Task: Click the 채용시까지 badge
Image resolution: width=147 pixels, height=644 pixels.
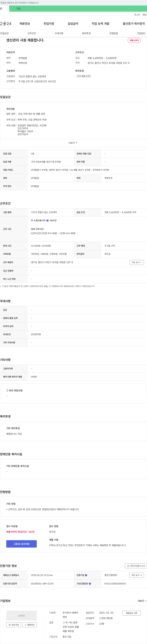Action: (x=134, y=41)
